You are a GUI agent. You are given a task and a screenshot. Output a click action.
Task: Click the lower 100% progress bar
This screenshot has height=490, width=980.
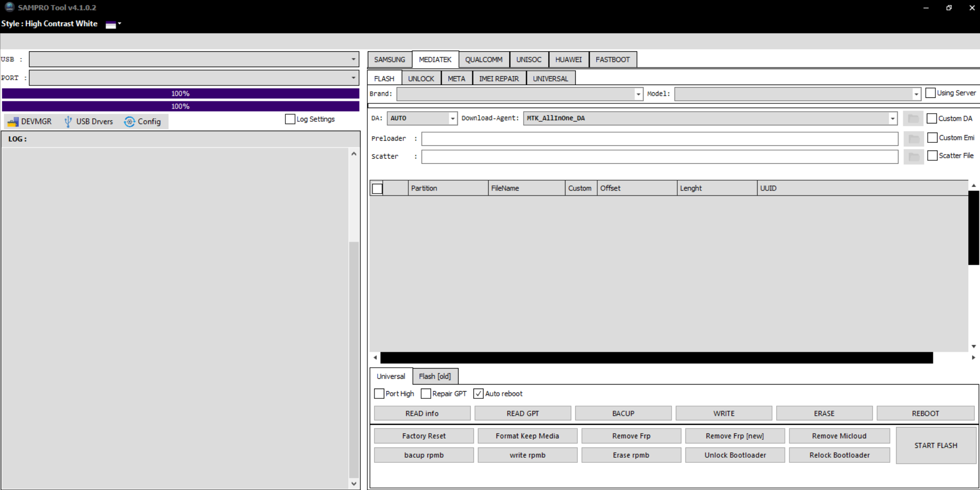point(180,106)
